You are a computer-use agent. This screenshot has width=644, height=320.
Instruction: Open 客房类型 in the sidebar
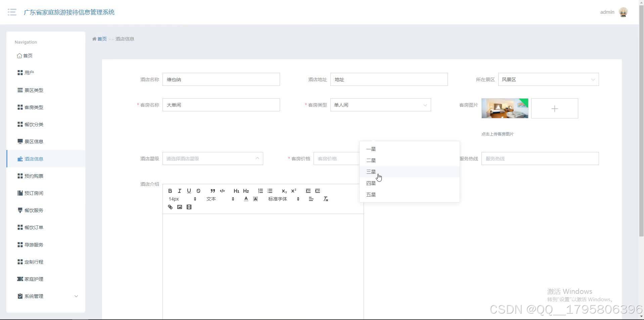click(x=46, y=107)
